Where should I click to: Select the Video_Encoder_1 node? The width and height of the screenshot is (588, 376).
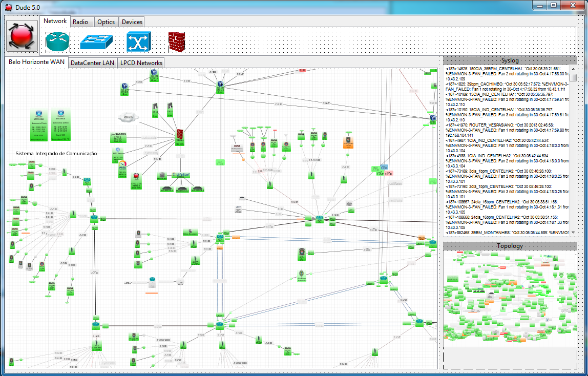(x=191, y=233)
